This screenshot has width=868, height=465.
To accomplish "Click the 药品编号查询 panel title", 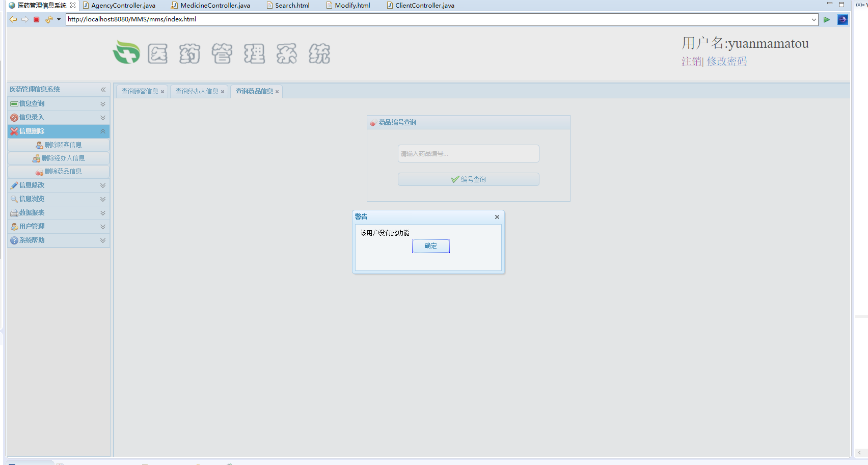I will tap(397, 123).
